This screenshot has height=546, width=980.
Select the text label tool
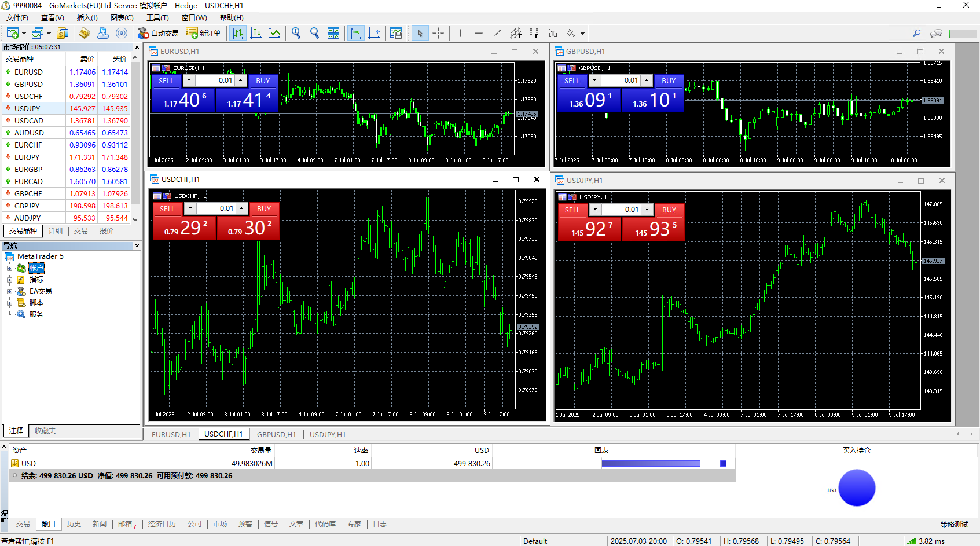tap(553, 33)
